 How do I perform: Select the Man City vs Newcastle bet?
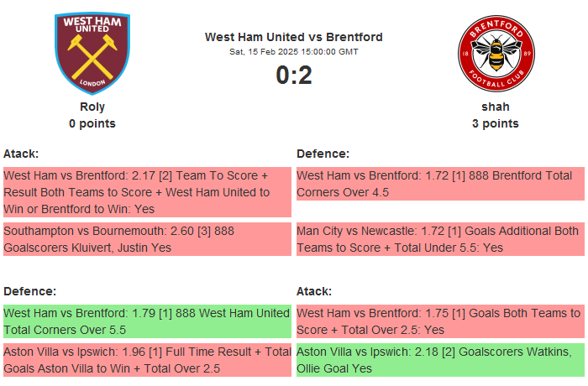point(440,238)
